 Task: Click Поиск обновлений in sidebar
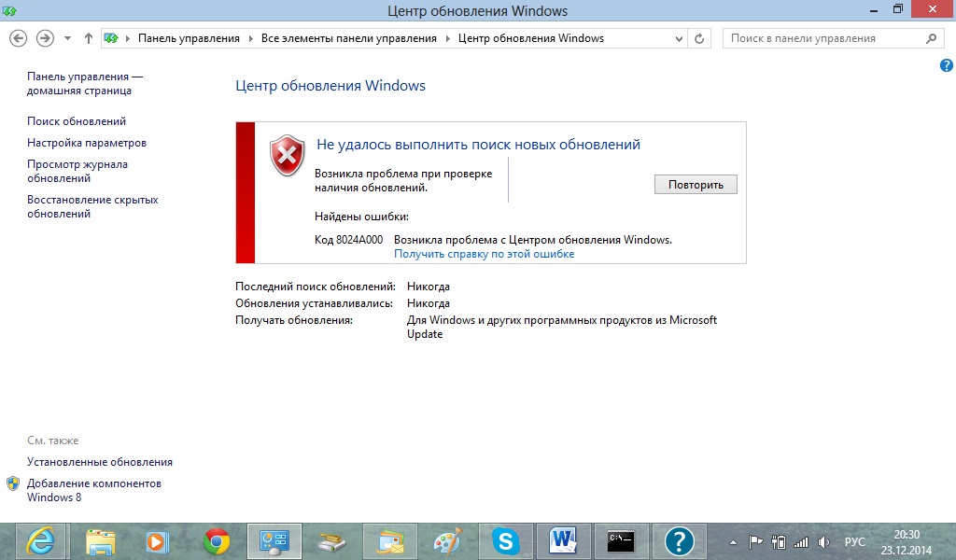[x=77, y=121]
